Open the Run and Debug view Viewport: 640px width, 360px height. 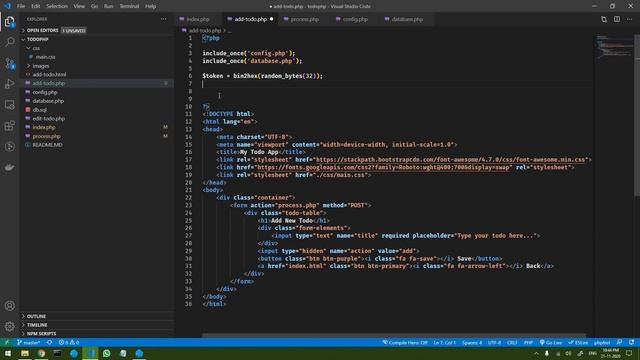coord(9,84)
